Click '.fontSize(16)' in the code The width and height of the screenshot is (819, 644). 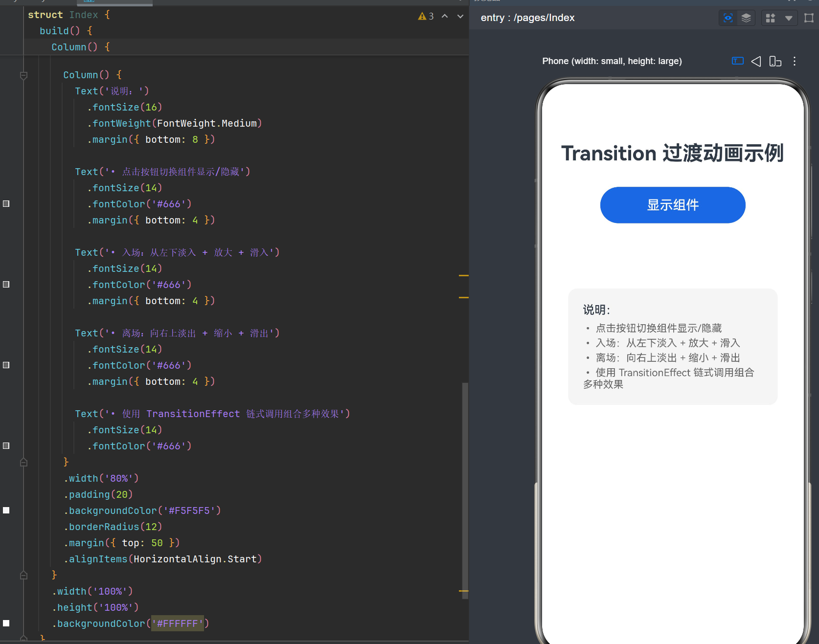pyautogui.click(x=124, y=107)
